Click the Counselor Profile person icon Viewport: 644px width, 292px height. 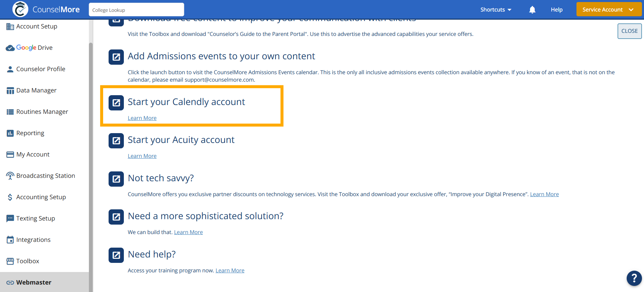click(10, 69)
